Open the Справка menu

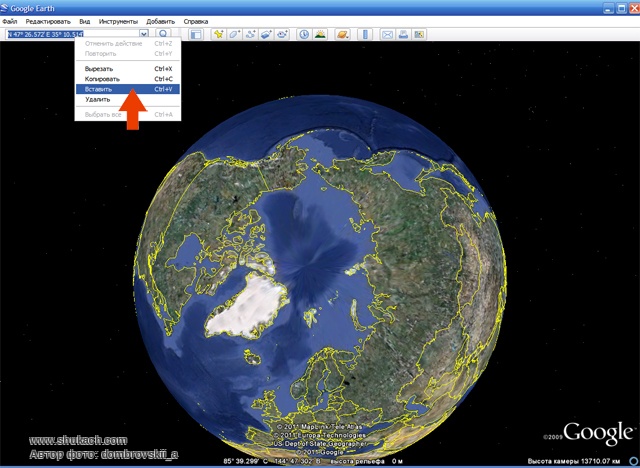196,22
